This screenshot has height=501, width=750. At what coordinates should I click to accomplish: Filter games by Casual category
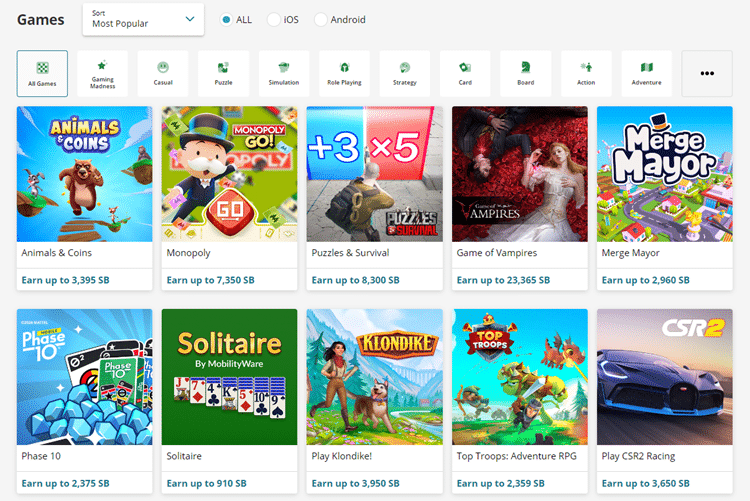click(163, 73)
